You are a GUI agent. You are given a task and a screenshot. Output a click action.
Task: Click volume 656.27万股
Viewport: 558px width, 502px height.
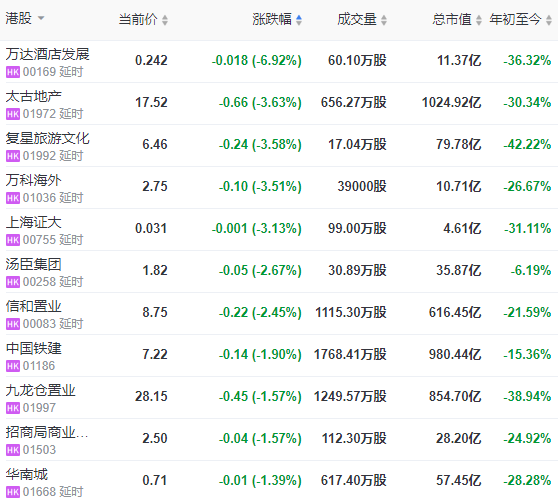354,102
